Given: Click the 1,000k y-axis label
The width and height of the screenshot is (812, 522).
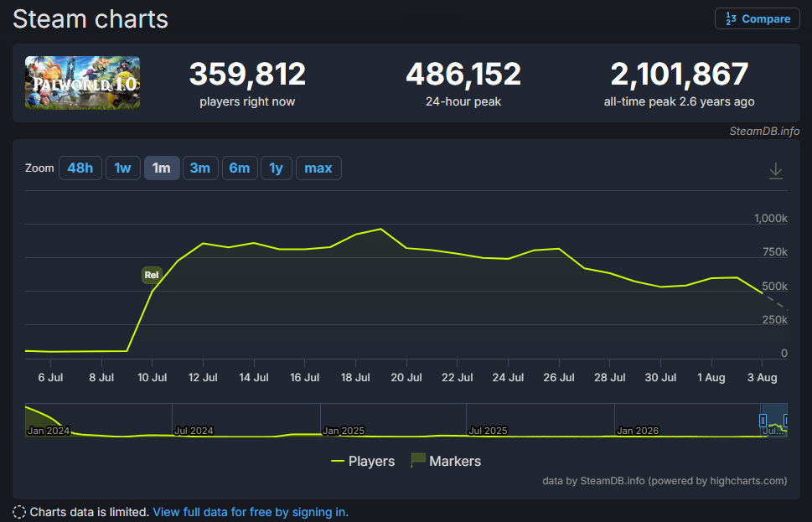Looking at the screenshot, I should 771,218.
